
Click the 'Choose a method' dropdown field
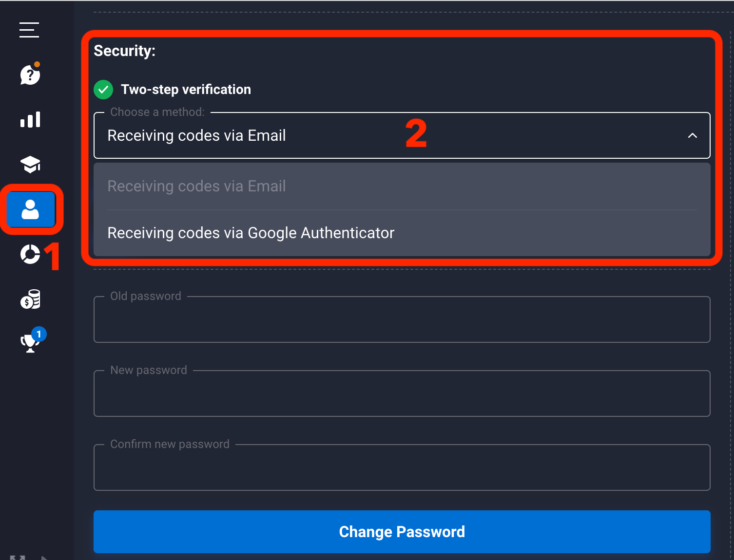tap(341, 135)
